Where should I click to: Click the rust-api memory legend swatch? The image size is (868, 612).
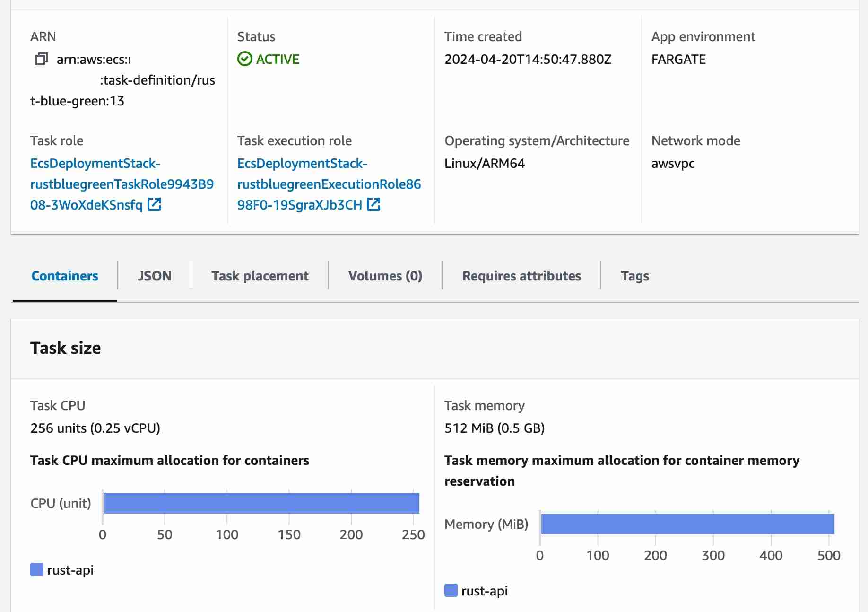451,590
